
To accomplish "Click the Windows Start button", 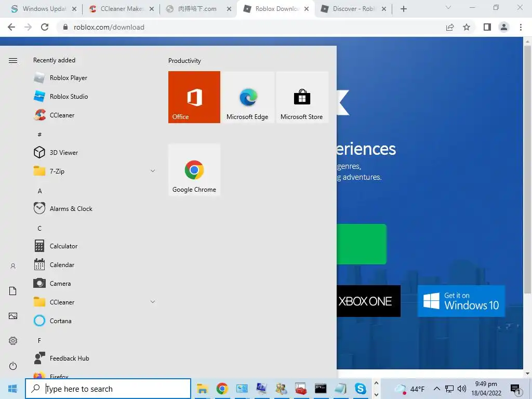I will pyautogui.click(x=12, y=389).
